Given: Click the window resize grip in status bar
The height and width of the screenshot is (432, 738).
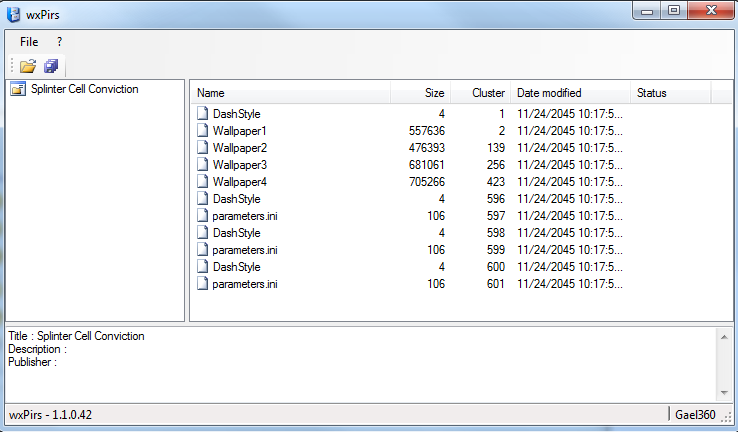Looking at the screenshot, I should point(727,416).
